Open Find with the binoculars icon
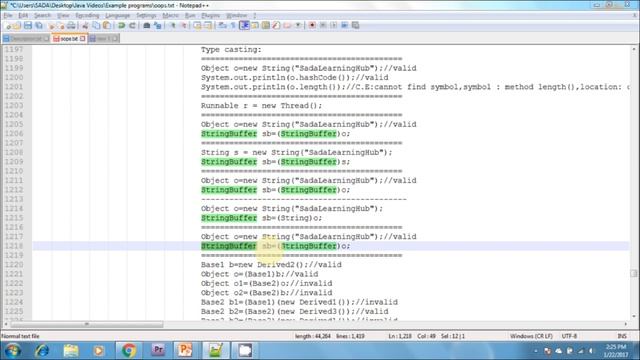640x360 pixels. [147, 25]
